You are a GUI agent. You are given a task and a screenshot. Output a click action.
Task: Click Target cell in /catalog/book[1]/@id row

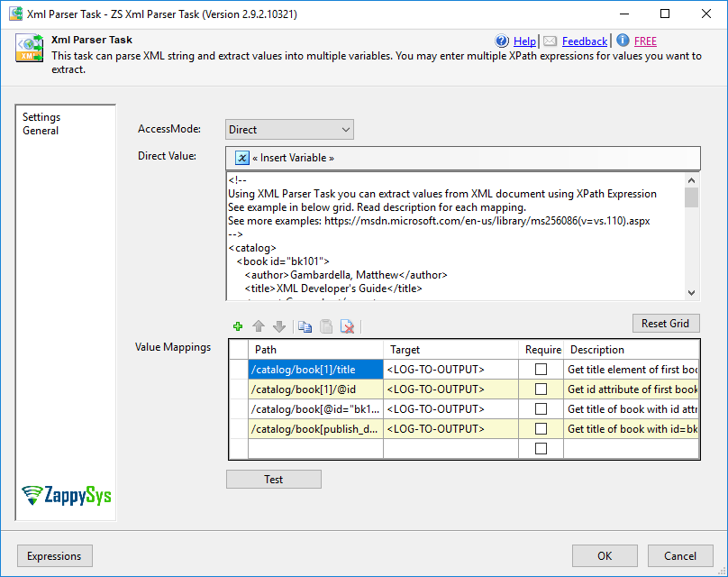click(450, 389)
